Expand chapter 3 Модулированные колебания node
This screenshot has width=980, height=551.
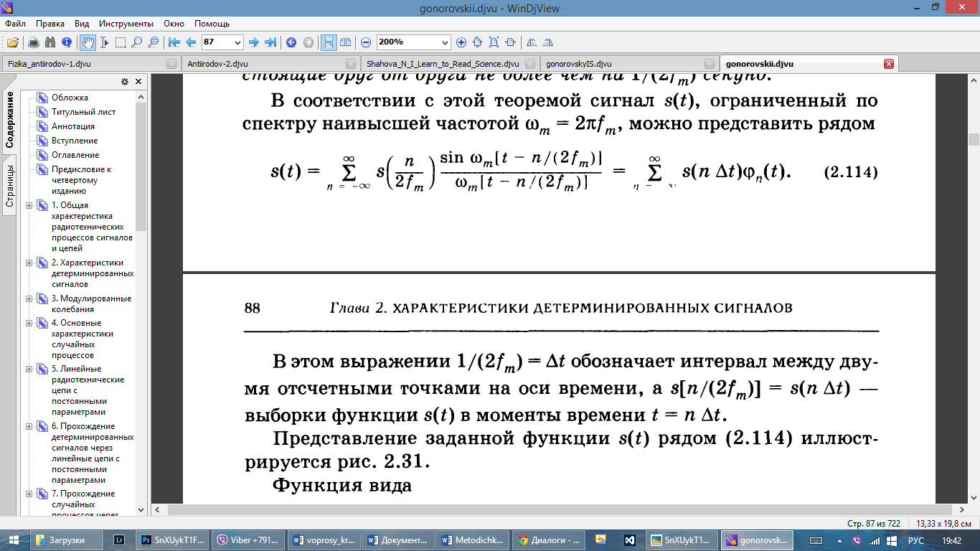pos(29,298)
